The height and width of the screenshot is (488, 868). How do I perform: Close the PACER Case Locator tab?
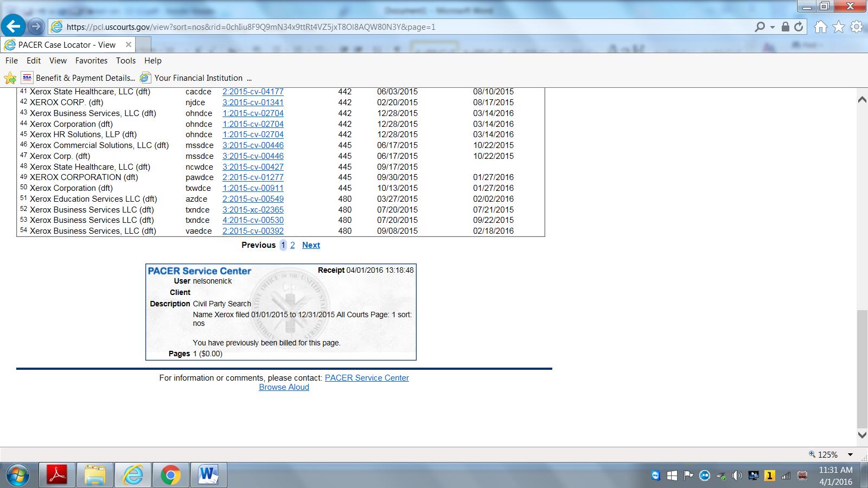point(129,44)
